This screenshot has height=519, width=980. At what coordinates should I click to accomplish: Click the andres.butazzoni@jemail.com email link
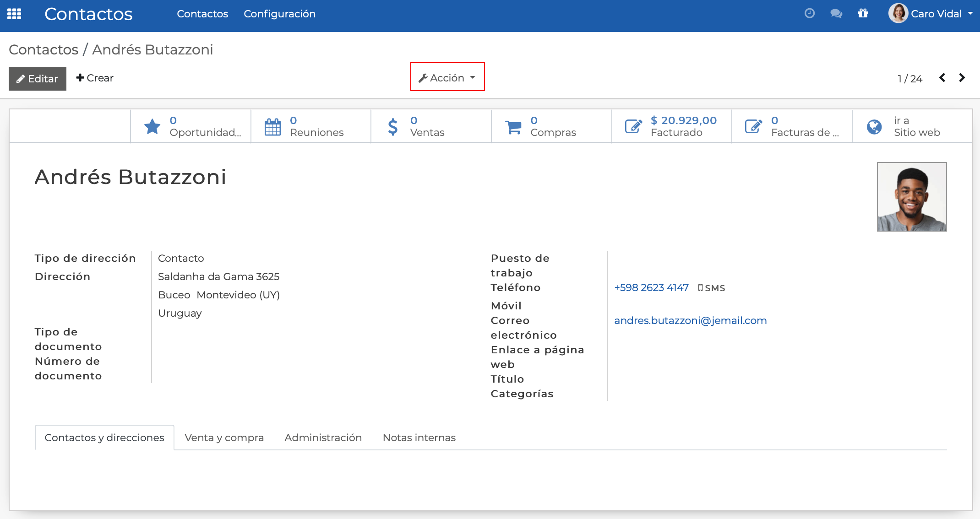click(690, 320)
